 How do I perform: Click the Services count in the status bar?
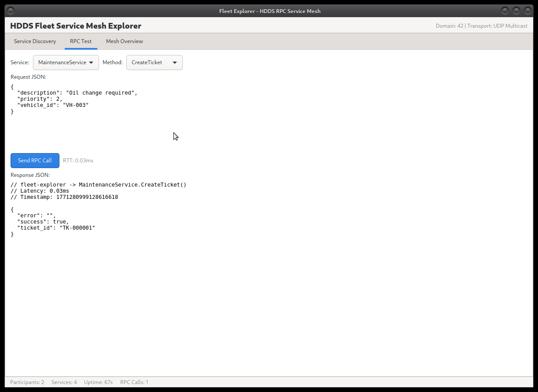tap(64, 382)
